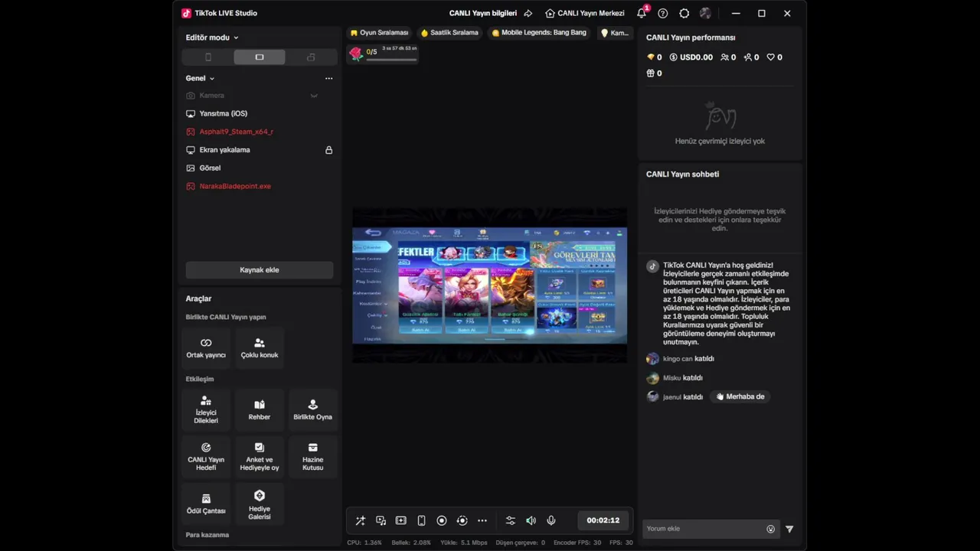Click the live timer 00:02:12 button
The height and width of the screenshot is (551, 980).
click(603, 520)
